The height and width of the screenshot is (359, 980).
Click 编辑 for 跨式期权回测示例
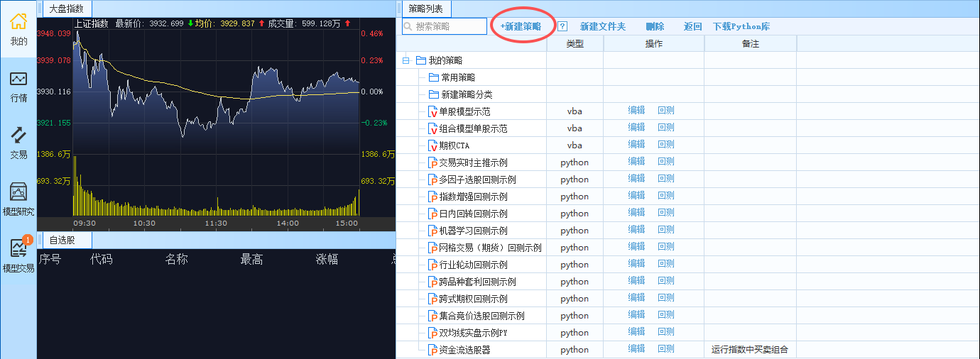pyautogui.click(x=636, y=297)
